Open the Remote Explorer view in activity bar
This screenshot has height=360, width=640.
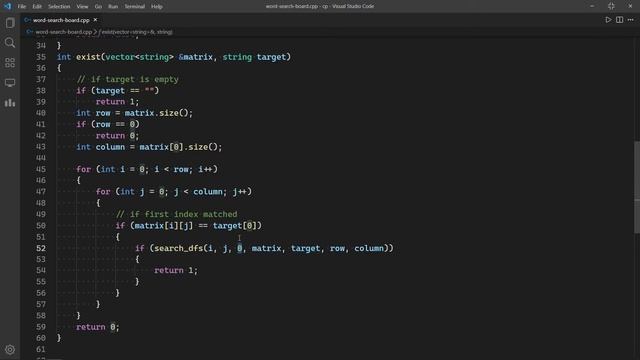(x=10, y=82)
